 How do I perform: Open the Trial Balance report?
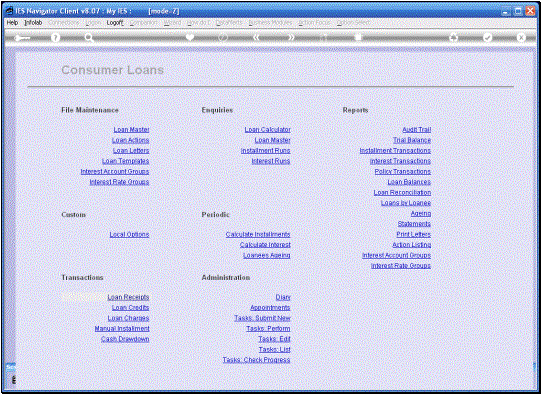pos(412,140)
